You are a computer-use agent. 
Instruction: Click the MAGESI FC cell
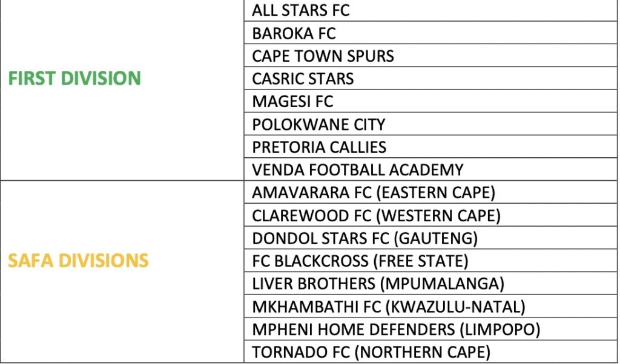click(292, 102)
